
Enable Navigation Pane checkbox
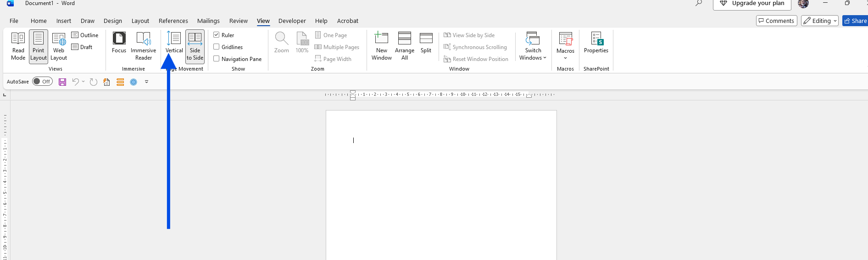237,59
